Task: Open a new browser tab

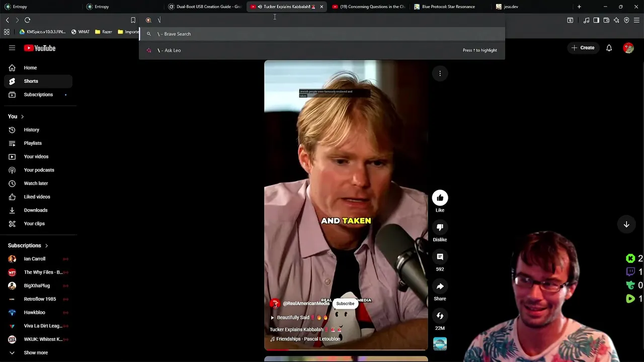Action: [x=579, y=7]
